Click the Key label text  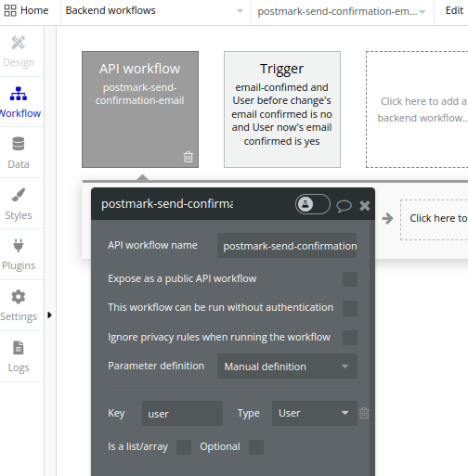(116, 413)
